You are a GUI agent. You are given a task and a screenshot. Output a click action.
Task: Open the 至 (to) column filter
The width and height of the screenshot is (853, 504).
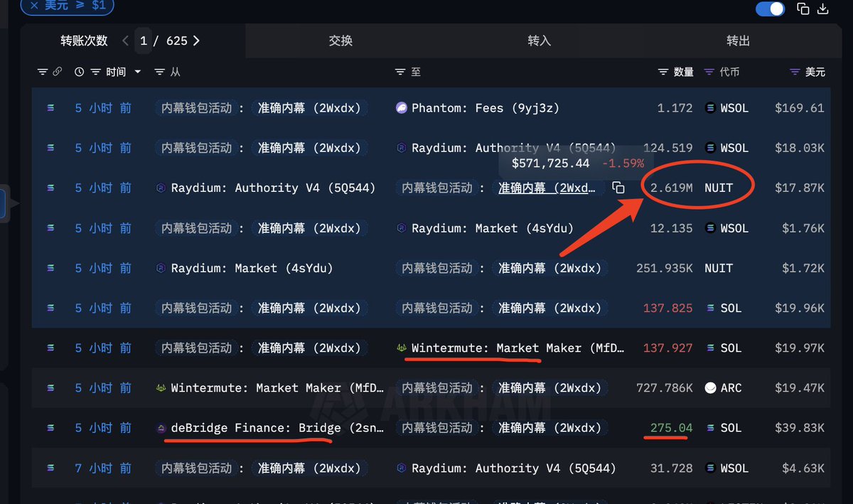400,72
